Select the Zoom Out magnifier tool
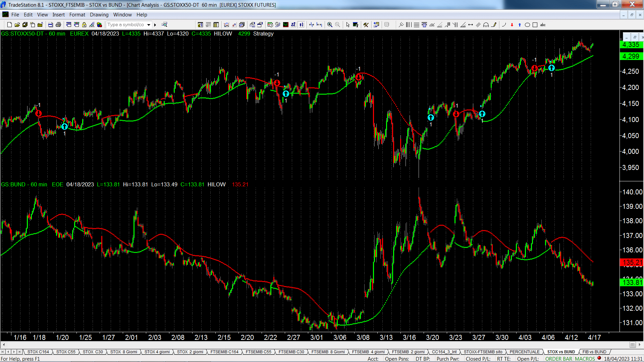 337,25
